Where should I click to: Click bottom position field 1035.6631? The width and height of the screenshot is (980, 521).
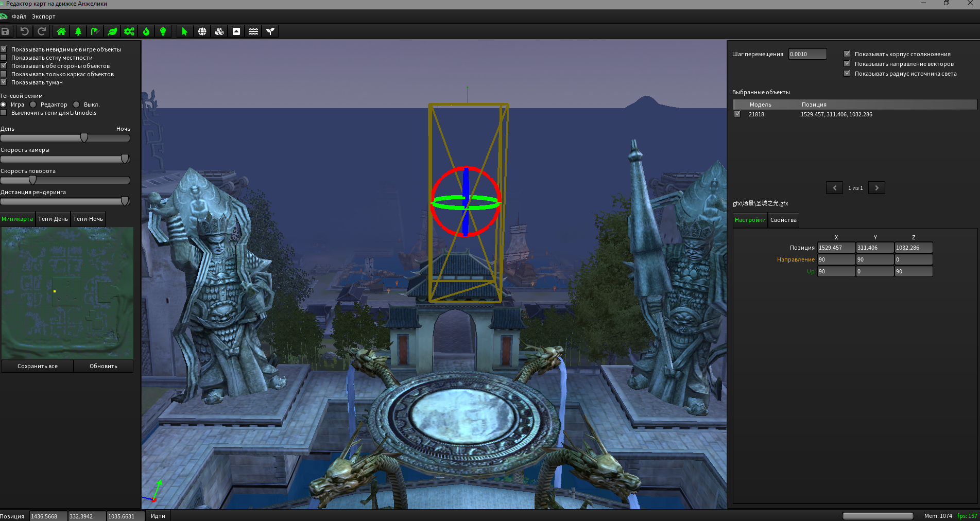125,516
